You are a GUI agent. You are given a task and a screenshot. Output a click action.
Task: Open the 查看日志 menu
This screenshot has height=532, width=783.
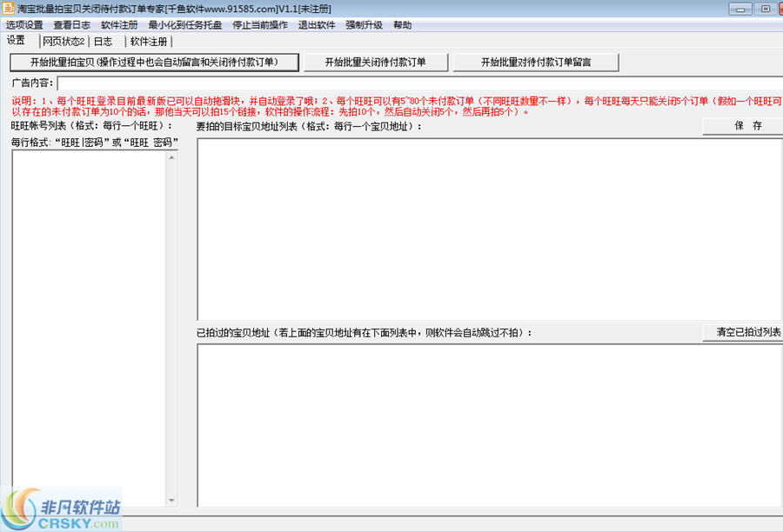coord(72,25)
